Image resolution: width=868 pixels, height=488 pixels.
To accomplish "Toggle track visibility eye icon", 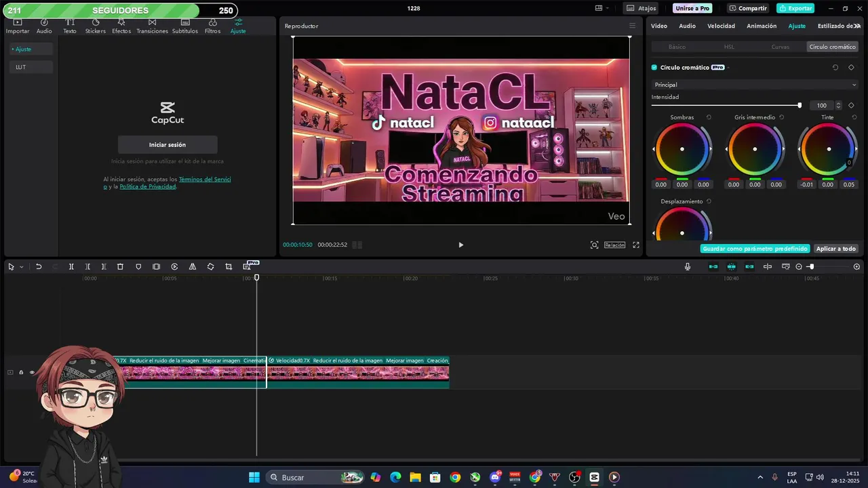I will (32, 372).
